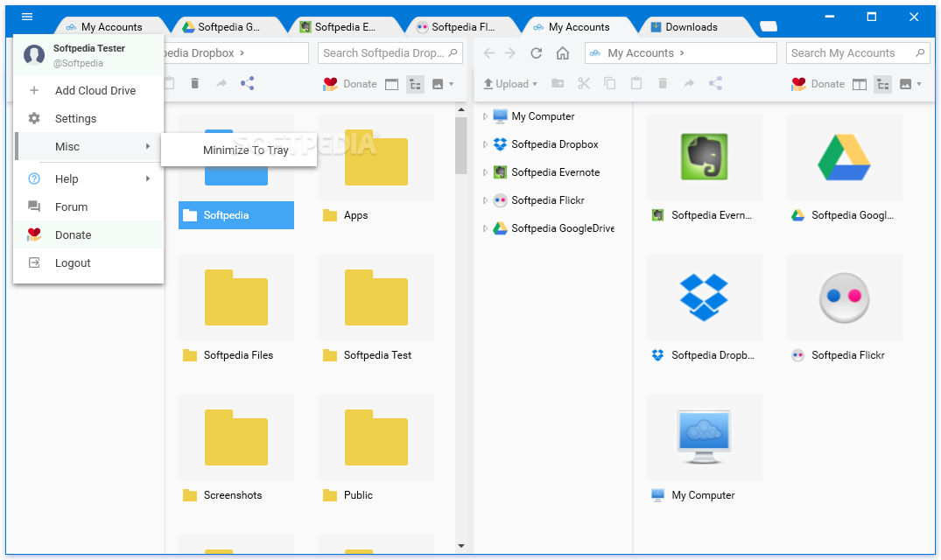Expand the My Computer tree node
The height and width of the screenshot is (560, 941).
tap(485, 116)
